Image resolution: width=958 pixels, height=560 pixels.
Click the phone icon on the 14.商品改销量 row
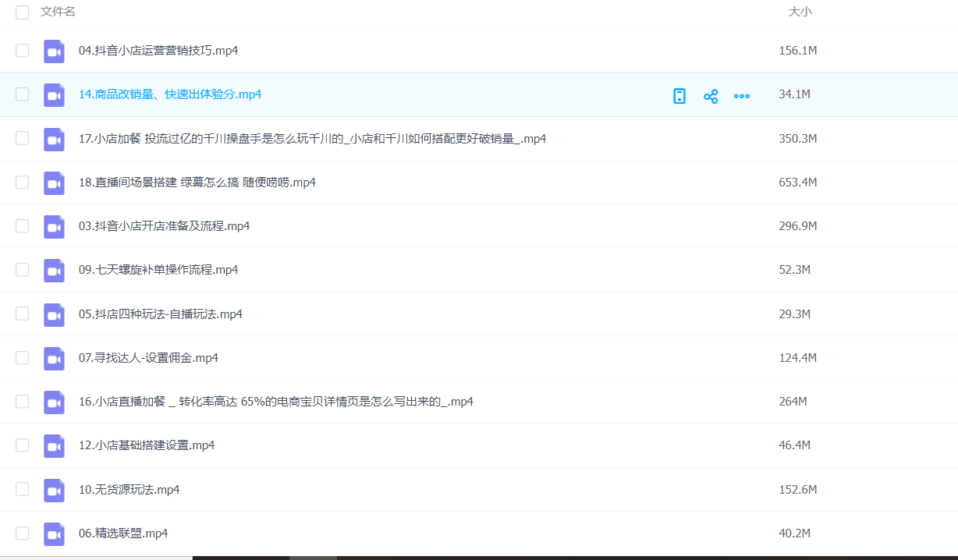(679, 96)
